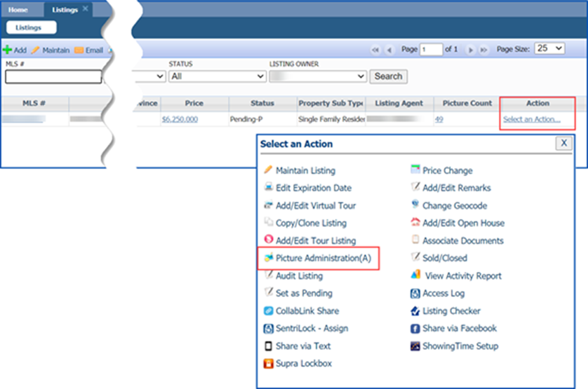
Task: Click the CollabLink Share icon
Action: point(268,311)
